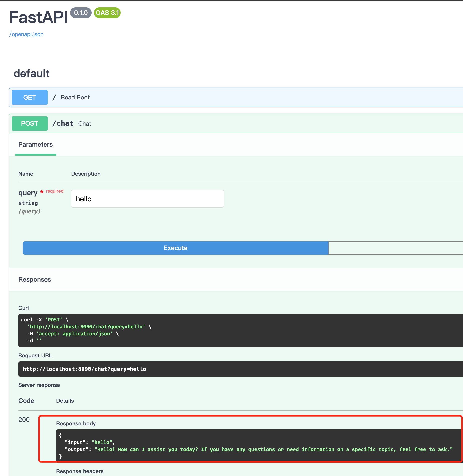
Task: Edit the query input containing hello
Action: point(147,199)
